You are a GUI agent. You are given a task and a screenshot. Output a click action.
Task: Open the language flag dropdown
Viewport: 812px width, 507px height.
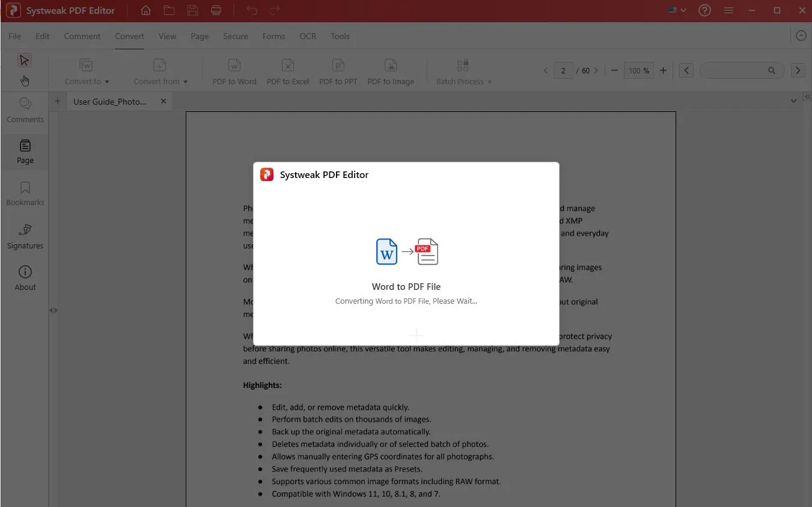coord(677,10)
